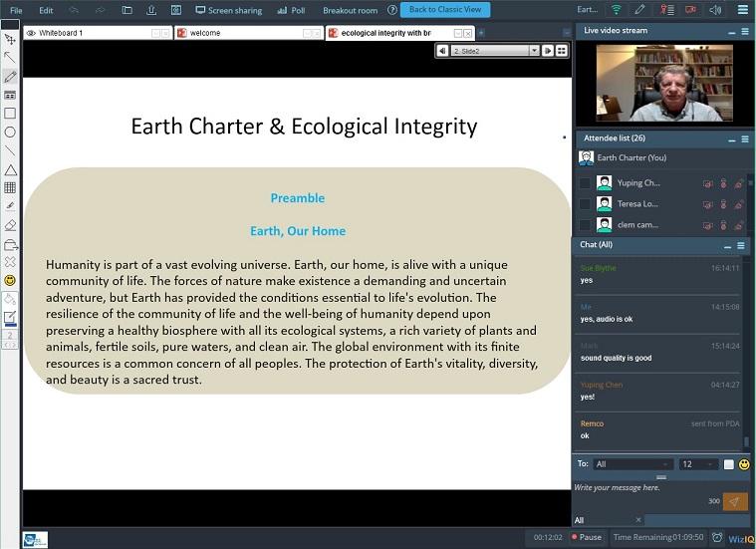Open the smiley stamp tool in left toolbar

pyautogui.click(x=10, y=280)
